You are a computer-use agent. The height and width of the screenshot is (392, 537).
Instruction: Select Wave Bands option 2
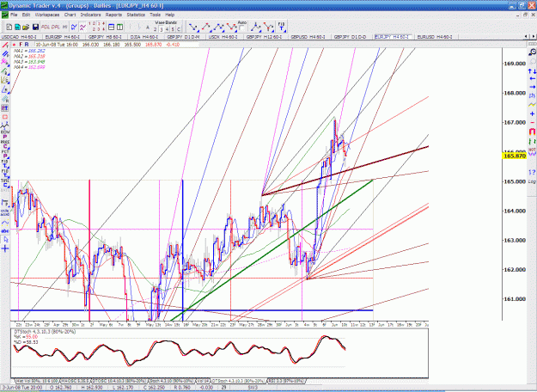coord(156,29)
